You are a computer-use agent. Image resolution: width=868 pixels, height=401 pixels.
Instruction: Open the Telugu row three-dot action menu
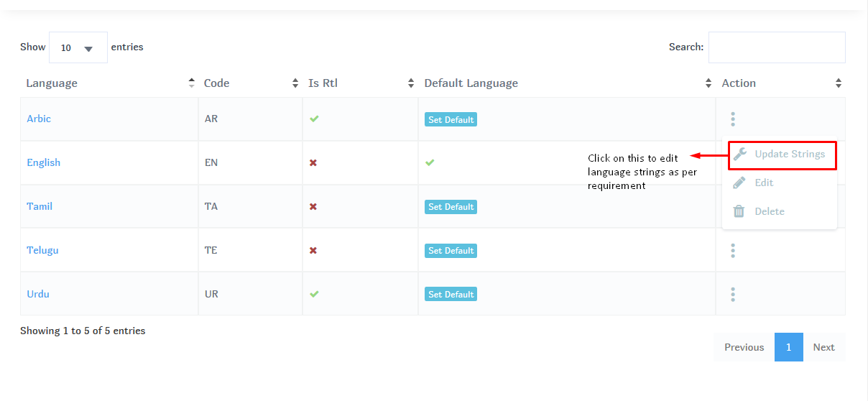[x=733, y=251]
